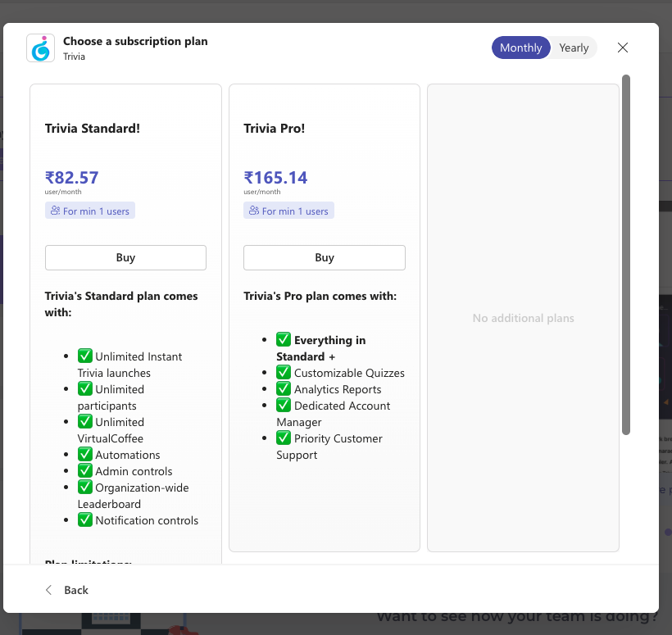Click checkmark beside Unlimited Instant Trivia launches
The height and width of the screenshot is (635, 672).
85,356
